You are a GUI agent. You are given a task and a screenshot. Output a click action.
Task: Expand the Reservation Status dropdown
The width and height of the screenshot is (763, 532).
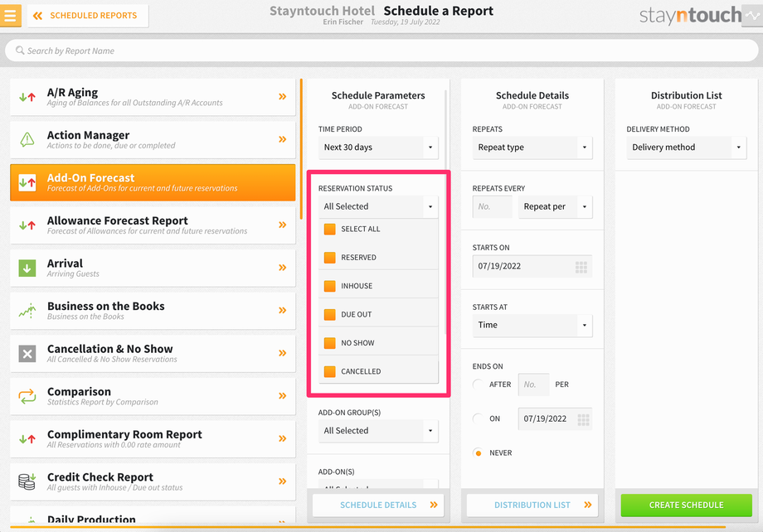click(x=378, y=206)
